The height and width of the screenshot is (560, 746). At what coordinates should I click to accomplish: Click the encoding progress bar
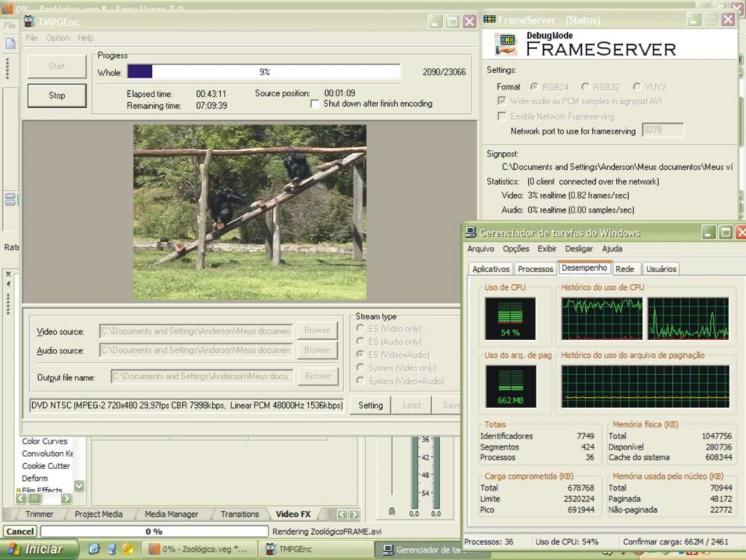click(x=263, y=72)
